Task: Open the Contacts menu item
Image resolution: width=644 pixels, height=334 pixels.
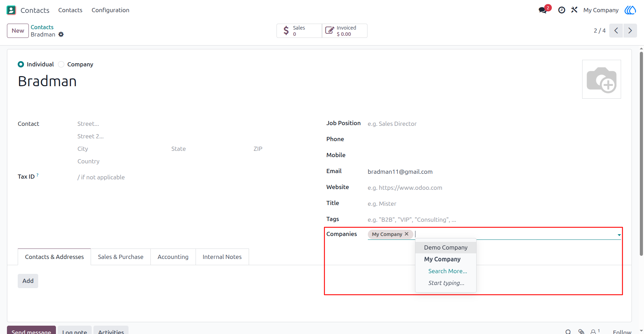Action: 70,10
